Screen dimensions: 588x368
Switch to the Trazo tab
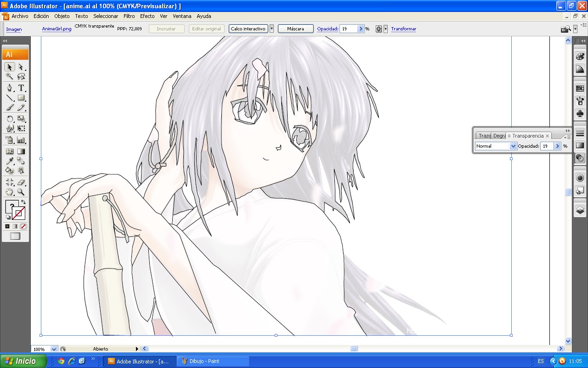pyautogui.click(x=485, y=136)
